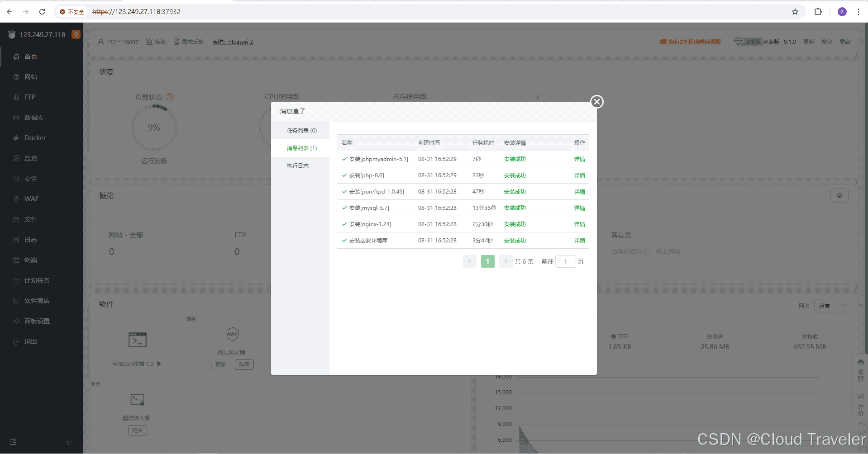Viewport: 868px width, 454px height.
Task: Switch to the 执行日志 tab
Action: [x=297, y=165]
